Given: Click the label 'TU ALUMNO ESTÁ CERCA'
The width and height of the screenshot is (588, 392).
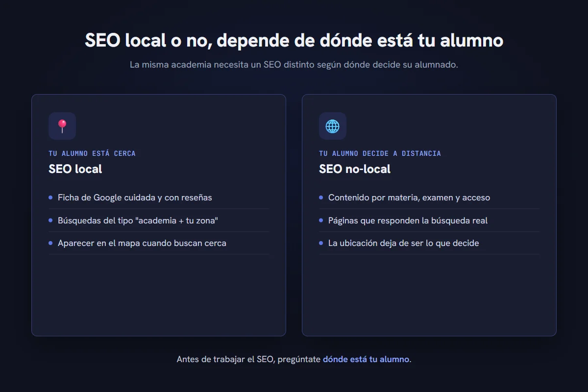Looking at the screenshot, I should [92, 153].
